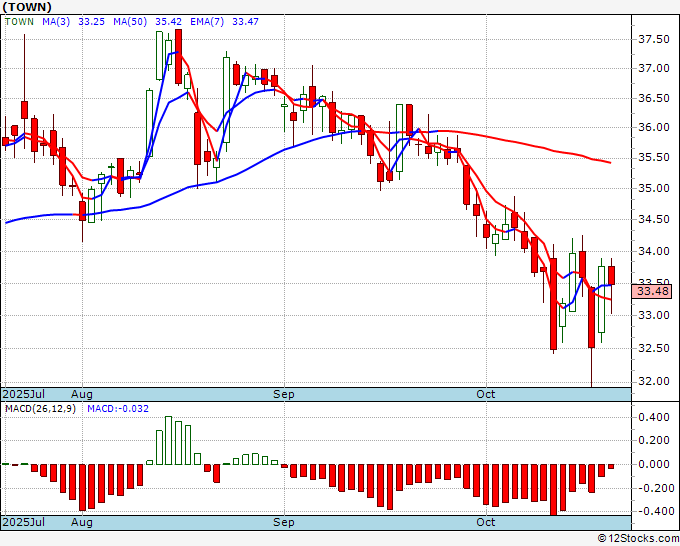Screen dimensions: 680x546
Task: Click the 33.48 current price tag
Action: point(652,291)
